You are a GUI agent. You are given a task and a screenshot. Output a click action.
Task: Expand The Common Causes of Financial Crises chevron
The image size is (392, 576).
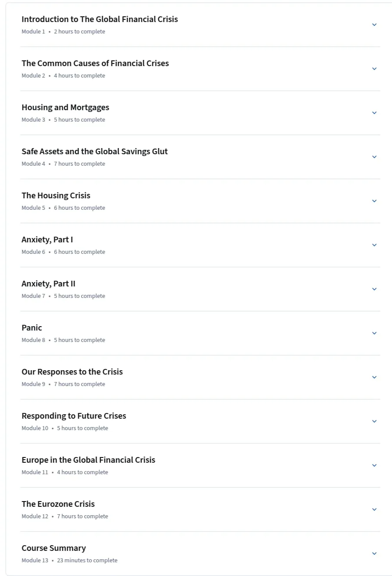[x=374, y=69]
